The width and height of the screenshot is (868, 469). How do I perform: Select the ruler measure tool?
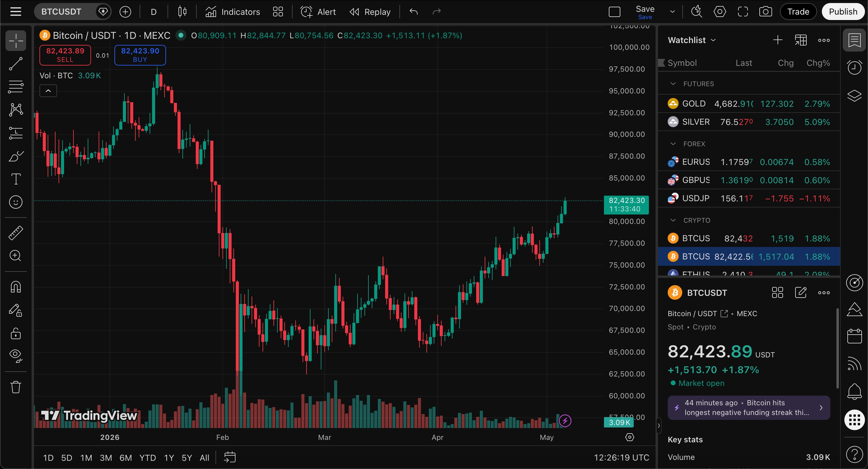(15, 233)
